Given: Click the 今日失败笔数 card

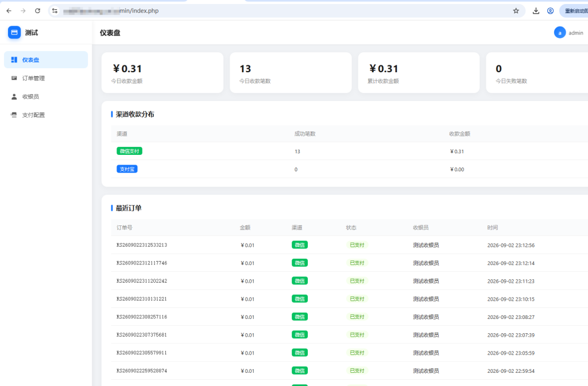Looking at the screenshot, I should [537, 73].
